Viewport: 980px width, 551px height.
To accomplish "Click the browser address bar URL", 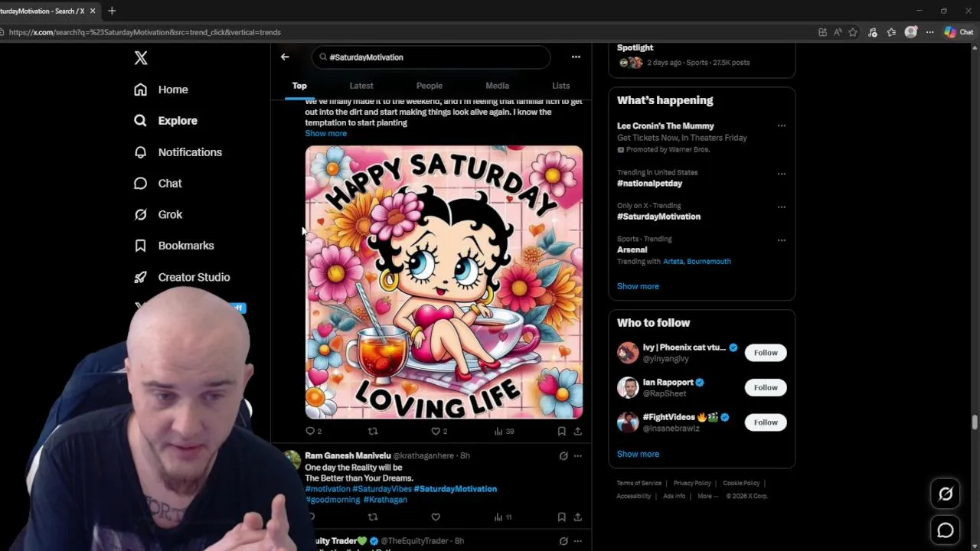I will point(145,32).
